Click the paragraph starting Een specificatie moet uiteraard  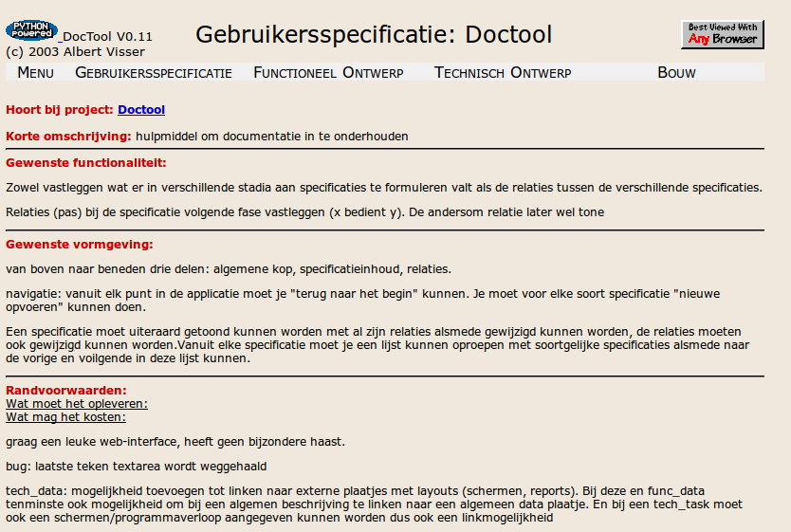click(x=377, y=345)
